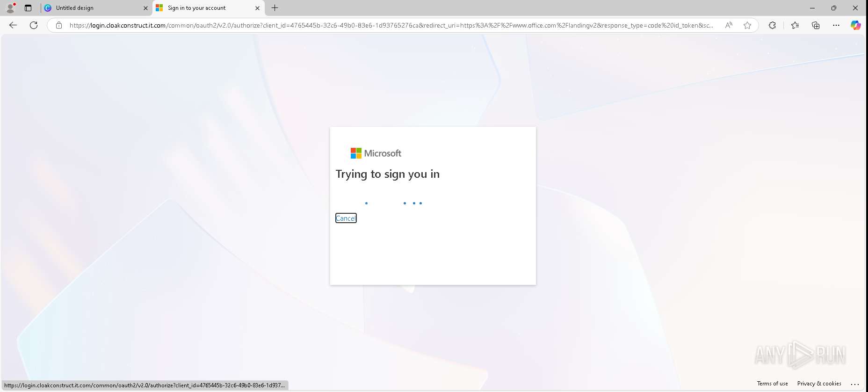The height and width of the screenshot is (392, 868).
Task: Click the address bar URL
Action: (391, 25)
